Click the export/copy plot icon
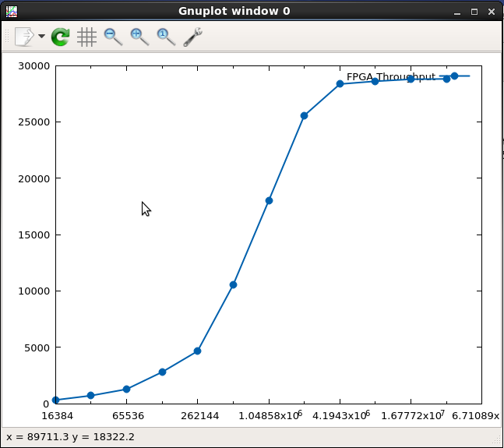 click(x=24, y=37)
